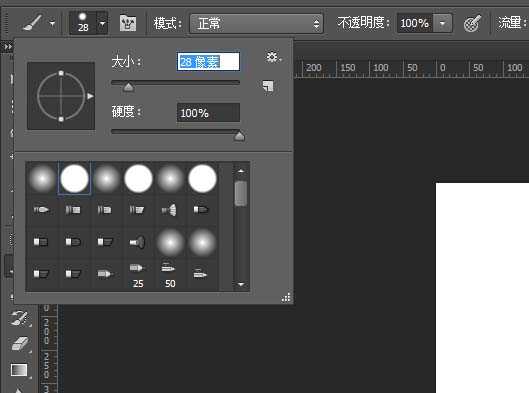Select the History Brush tool
The width and height of the screenshot is (529, 393).
click(19, 318)
